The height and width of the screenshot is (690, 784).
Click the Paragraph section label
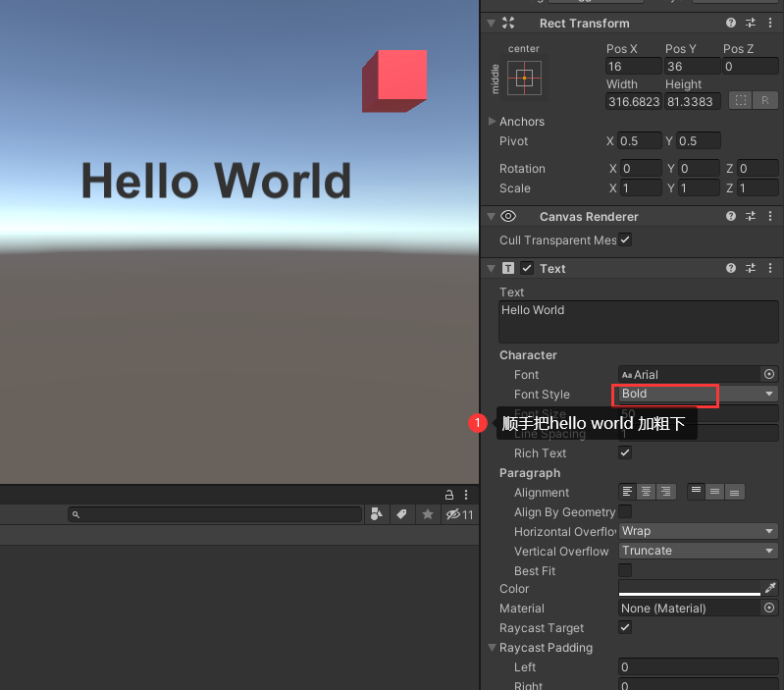coord(530,472)
